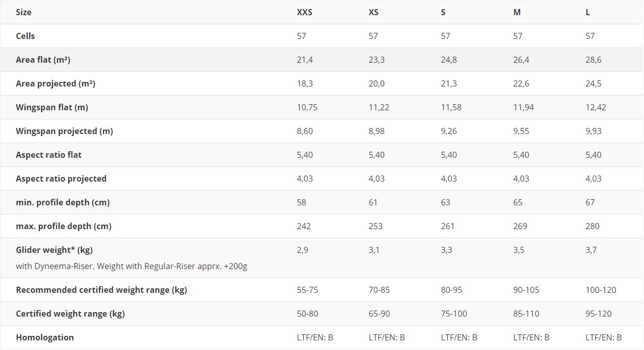The width and height of the screenshot is (644, 350).
Task: Click the Dyneema-Riser weight footnote text
Action: (x=131, y=266)
